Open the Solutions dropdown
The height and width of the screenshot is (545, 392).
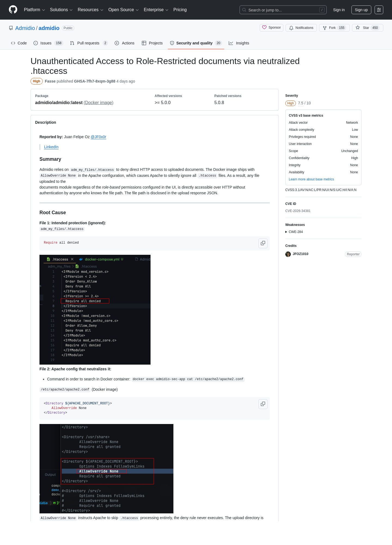click(x=61, y=10)
